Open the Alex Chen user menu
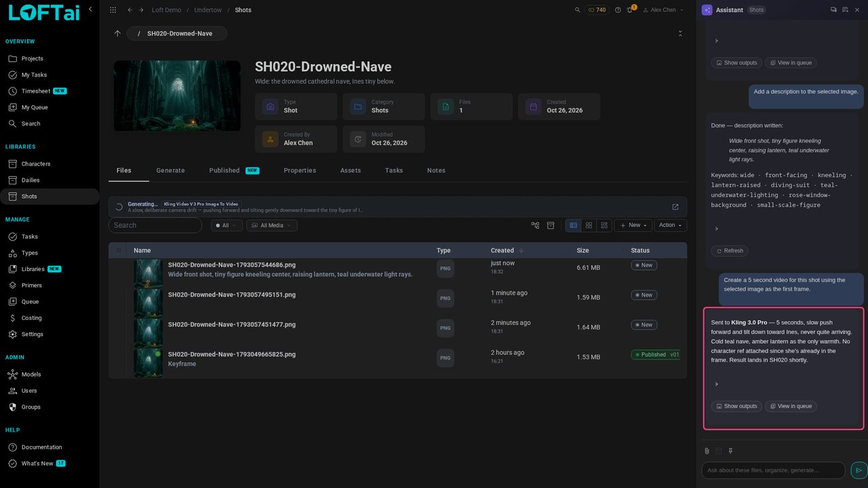Viewport: 868px width, 488px height. click(663, 10)
